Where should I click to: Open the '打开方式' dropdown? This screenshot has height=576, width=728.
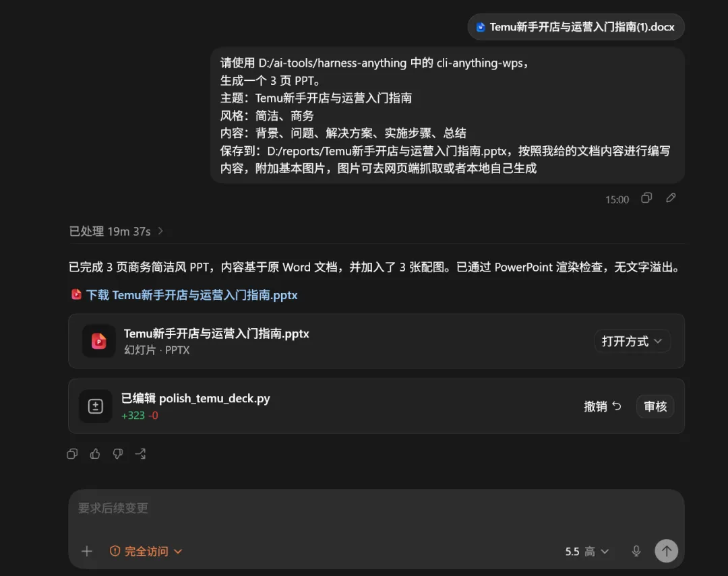pos(632,341)
